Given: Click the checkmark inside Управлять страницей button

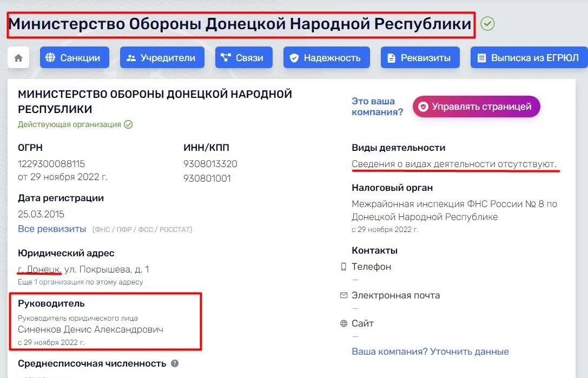Looking at the screenshot, I should pos(423,107).
